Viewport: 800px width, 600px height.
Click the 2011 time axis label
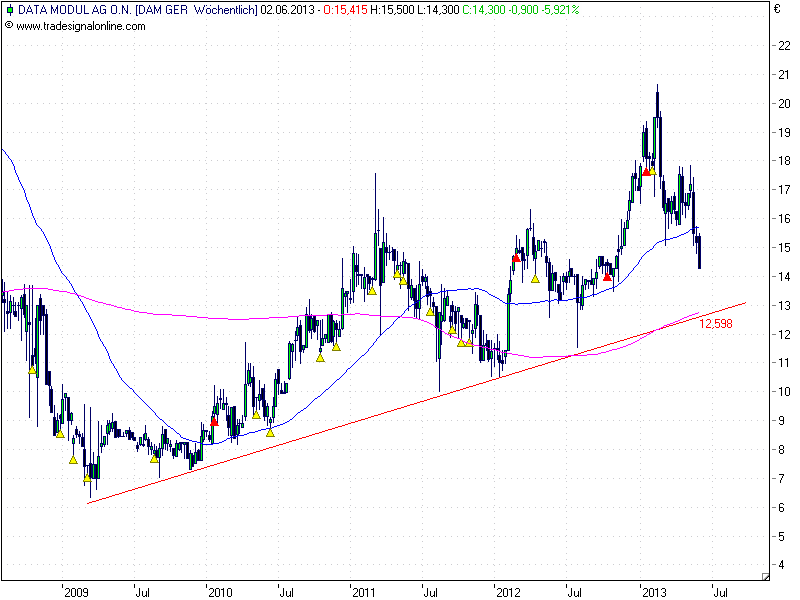[364, 592]
